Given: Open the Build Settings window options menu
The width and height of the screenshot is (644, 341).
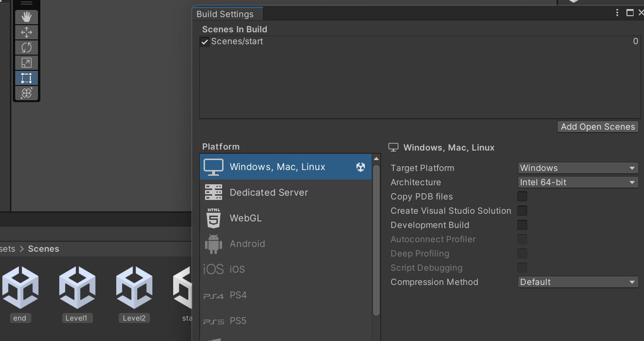Looking at the screenshot, I should pos(617,13).
